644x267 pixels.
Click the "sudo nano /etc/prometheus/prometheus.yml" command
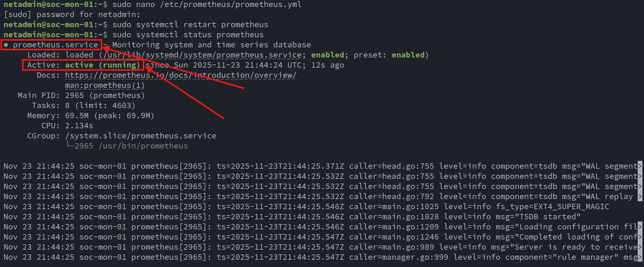[x=207, y=4]
